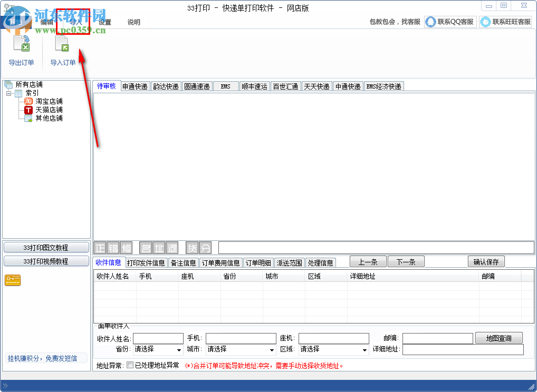Click the 收件人姓名 recipient name field
This screenshot has width=537, height=392.
158,338
